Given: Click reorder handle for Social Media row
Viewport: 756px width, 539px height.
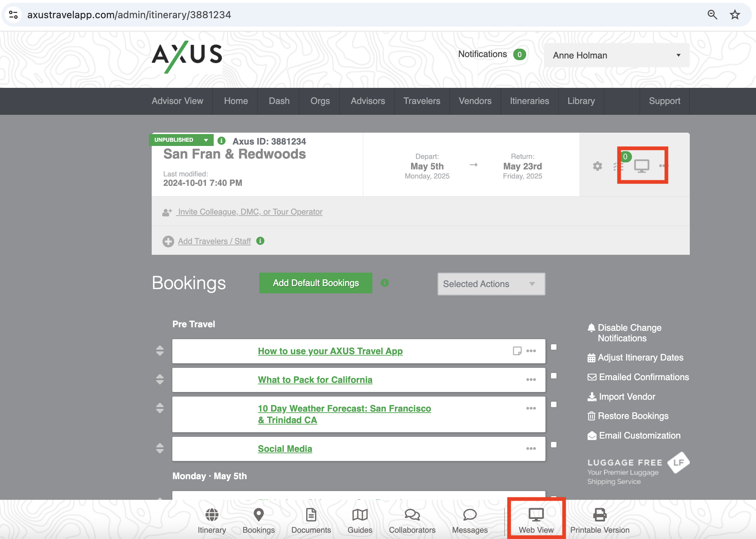Looking at the screenshot, I should click(160, 448).
